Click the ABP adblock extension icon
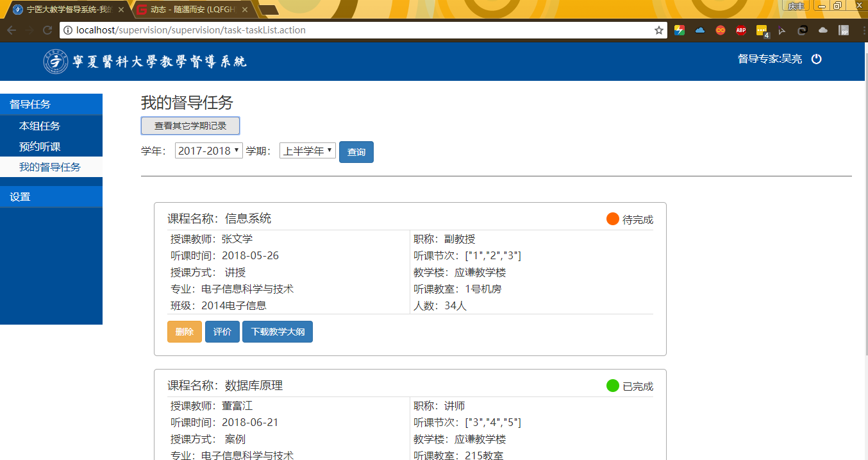Screen dimensions: 868x460 (x=741, y=30)
